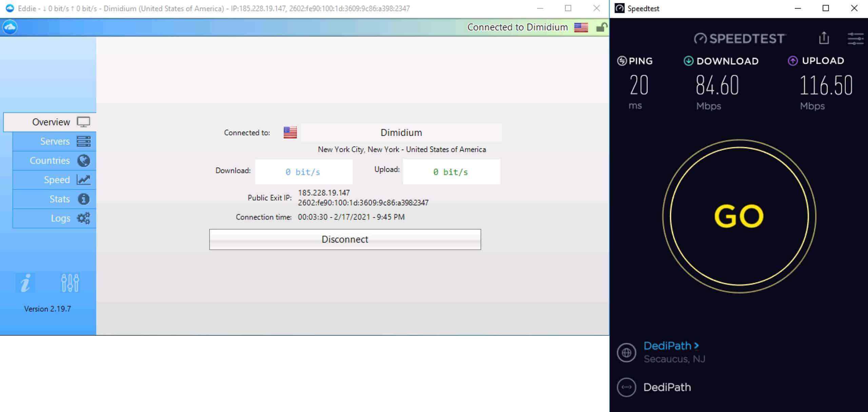Click the Upload 0 bit/s box

tap(451, 172)
